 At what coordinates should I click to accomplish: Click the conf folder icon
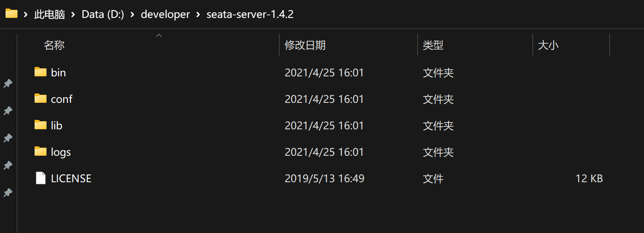coord(41,99)
